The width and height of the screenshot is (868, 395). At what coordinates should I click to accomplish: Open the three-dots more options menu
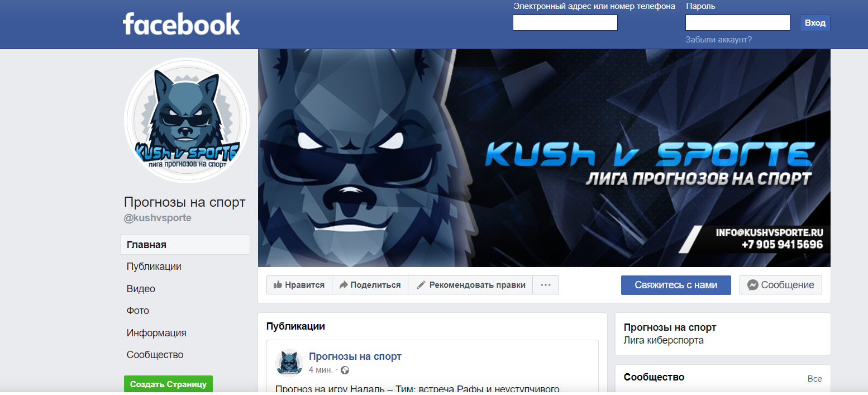pos(546,285)
